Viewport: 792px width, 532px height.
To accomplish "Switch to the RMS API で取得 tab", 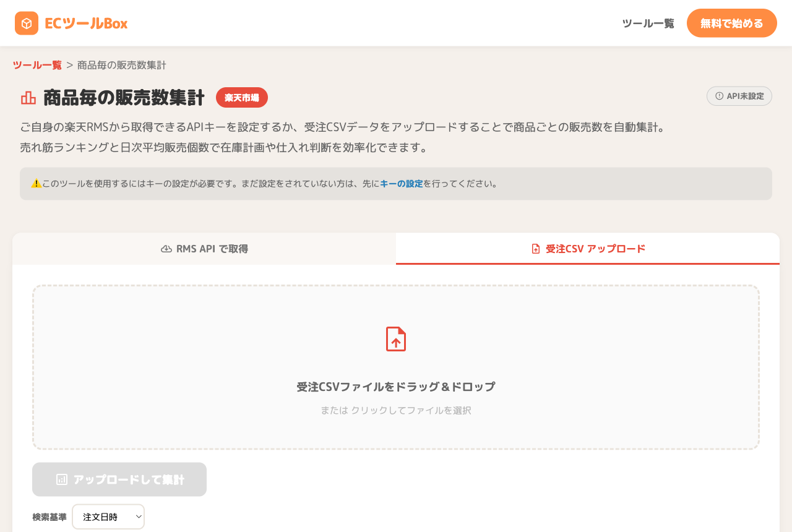I will (204, 249).
